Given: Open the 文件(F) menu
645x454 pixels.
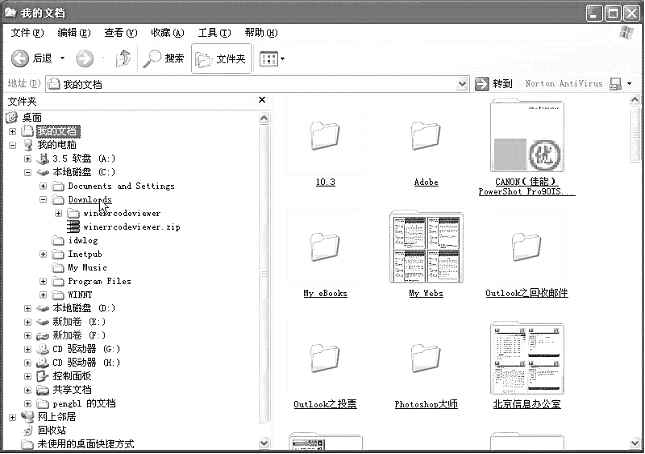Looking at the screenshot, I should point(27,32).
